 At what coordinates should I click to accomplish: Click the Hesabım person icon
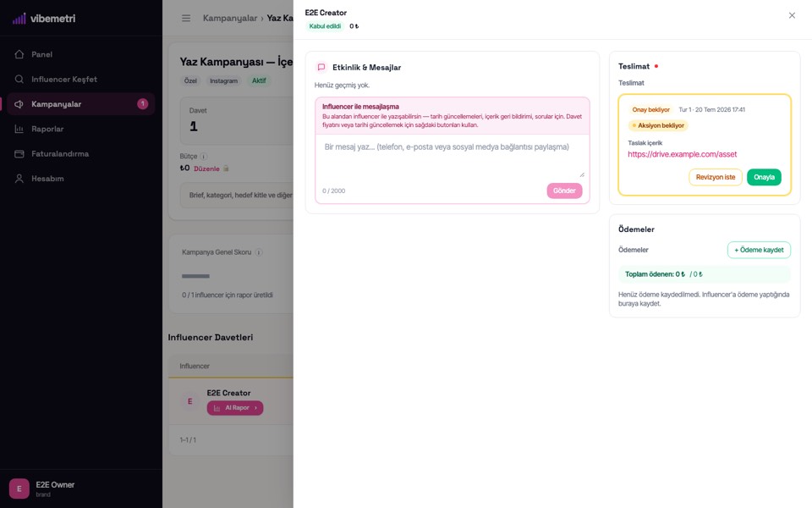(x=19, y=179)
